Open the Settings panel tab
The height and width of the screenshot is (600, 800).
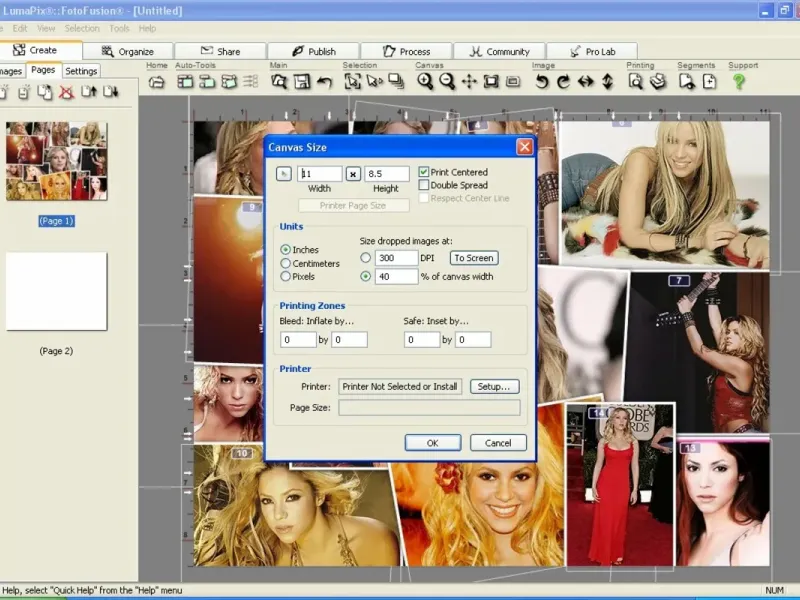81,71
